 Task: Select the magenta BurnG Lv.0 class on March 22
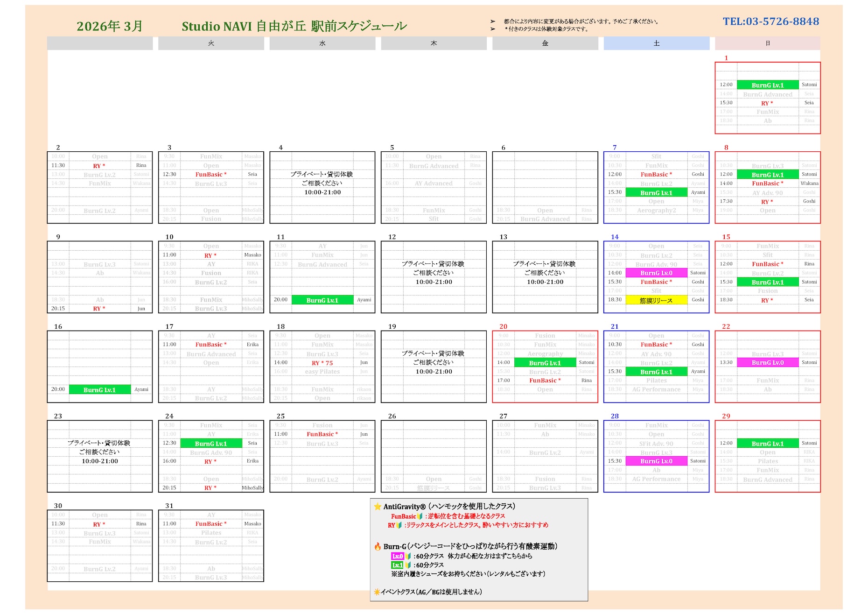tap(768, 363)
